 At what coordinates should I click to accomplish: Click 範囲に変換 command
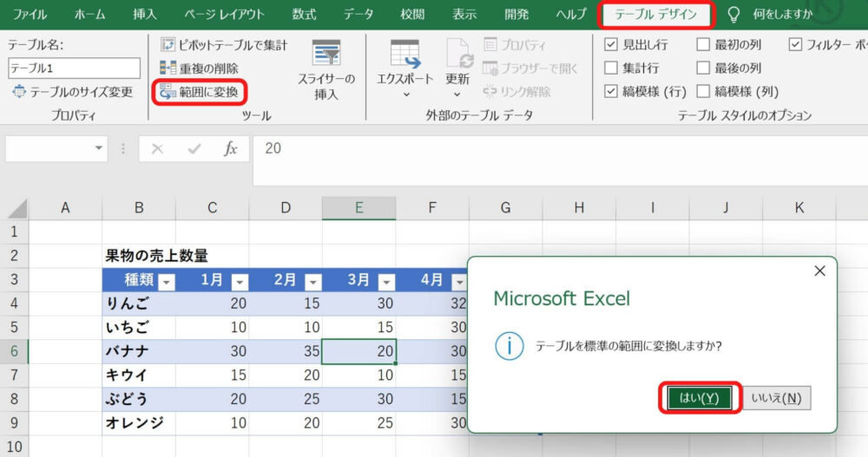(x=200, y=92)
